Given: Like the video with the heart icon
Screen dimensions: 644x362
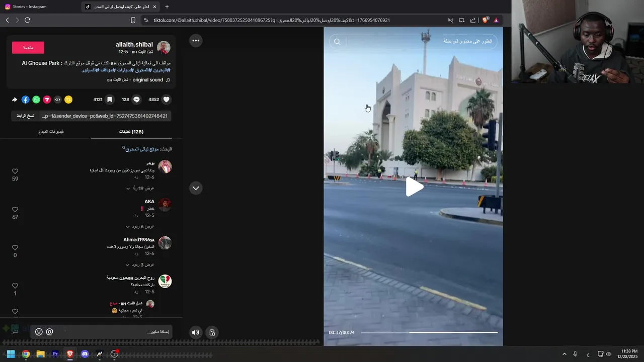Looking at the screenshot, I should click(167, 100).
